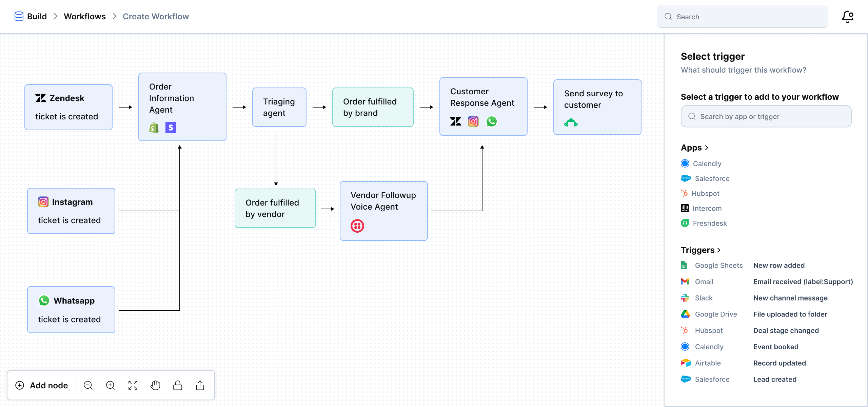
Task: Select the Calendly app
Action: pyautogui.click(x=707, y=163)
